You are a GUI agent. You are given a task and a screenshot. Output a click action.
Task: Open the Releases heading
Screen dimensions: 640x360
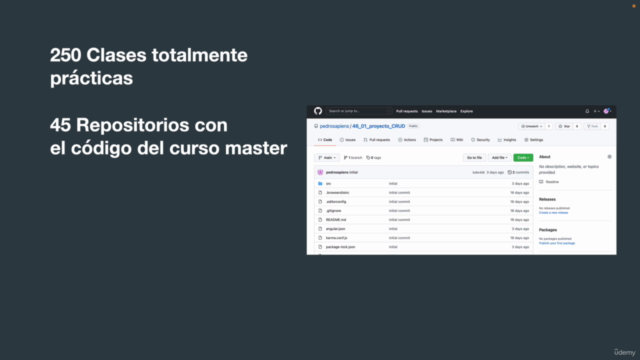pyautogui.click(x=547, y=200)
